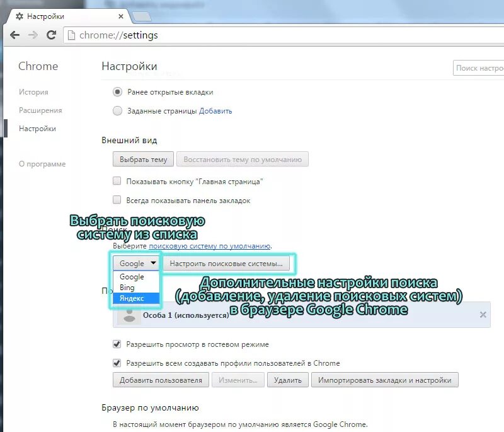Select the Ранее открытые вкладки radio button
504x432 pixels.
[x=117, y=92]
